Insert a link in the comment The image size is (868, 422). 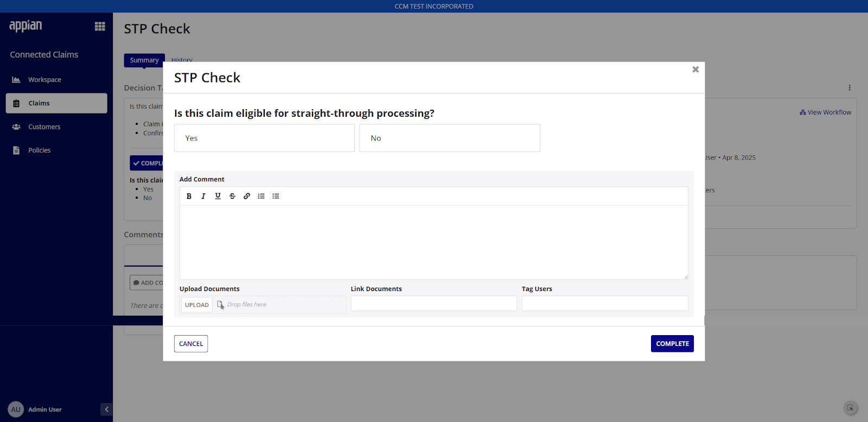(x=247, y=196)
